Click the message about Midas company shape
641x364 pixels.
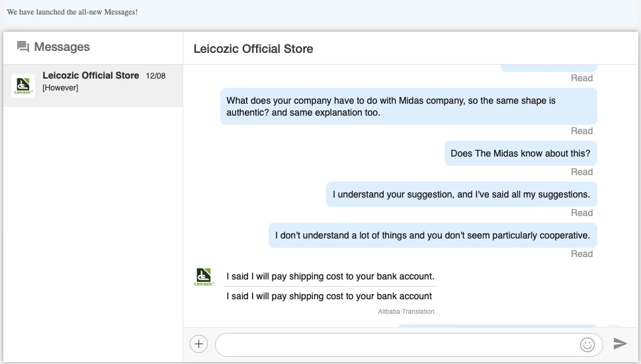point(408,106)
